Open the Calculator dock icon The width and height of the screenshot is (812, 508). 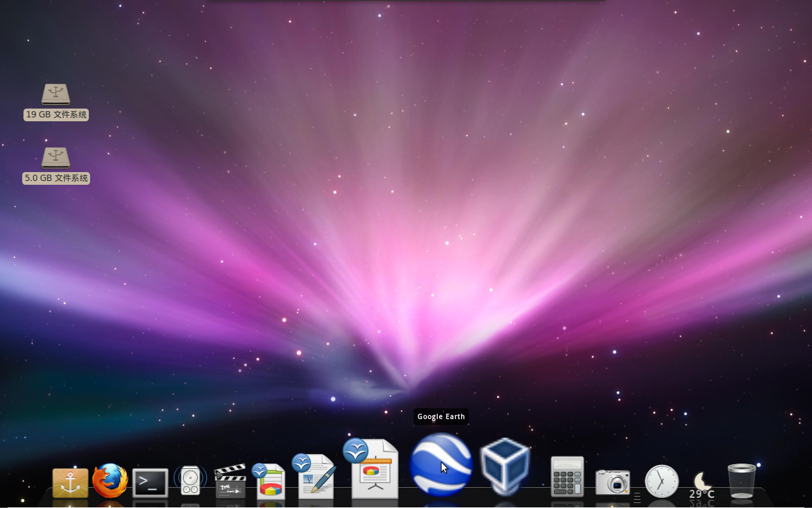click(x=567, y=477)
